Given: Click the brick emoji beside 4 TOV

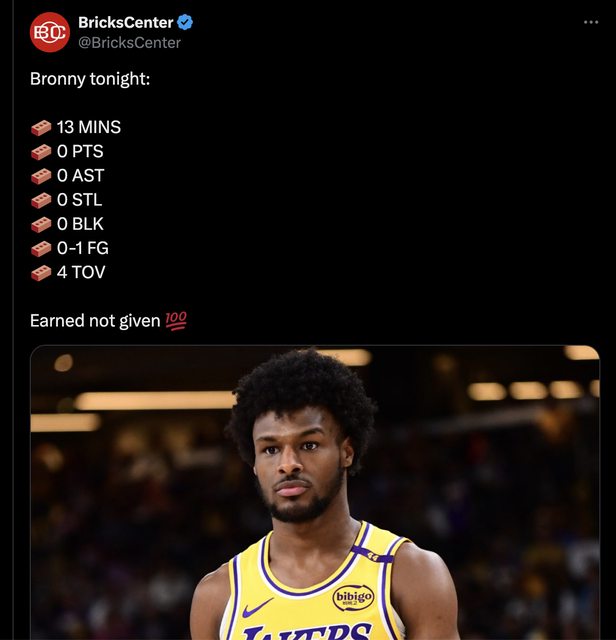Looking at the screenshot, I should 41,273.
